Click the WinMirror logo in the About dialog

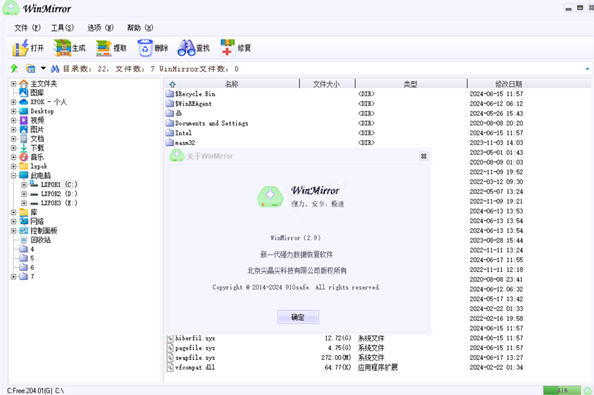(270, 196)
